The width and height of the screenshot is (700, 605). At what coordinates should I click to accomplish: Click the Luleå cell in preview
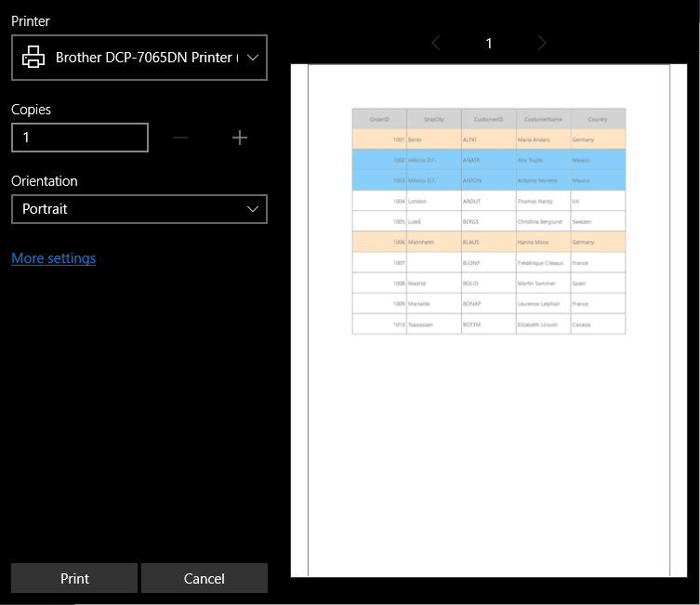434,222
